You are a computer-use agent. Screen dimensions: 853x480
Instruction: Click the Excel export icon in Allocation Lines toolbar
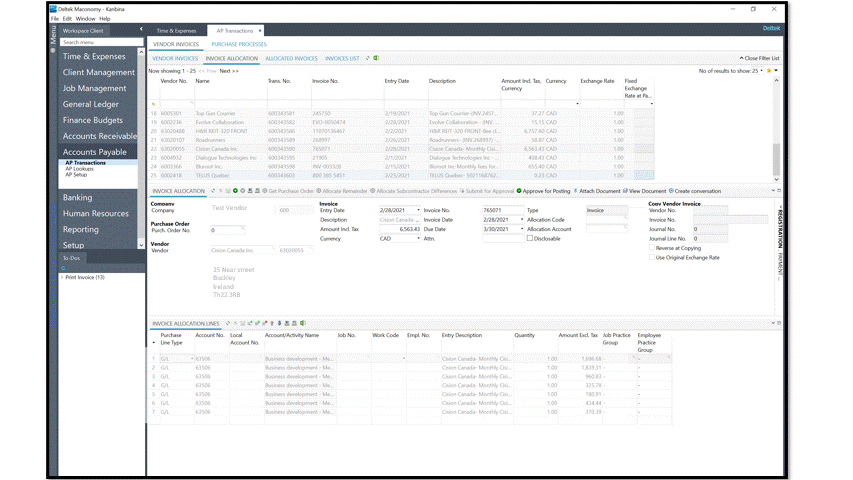[302, 323]
